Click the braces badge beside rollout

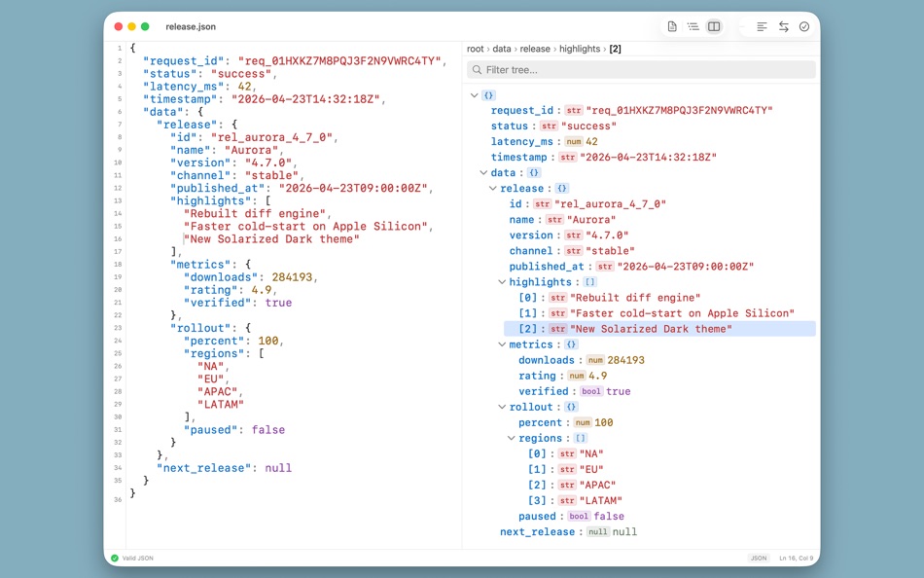tap(571, 407)
